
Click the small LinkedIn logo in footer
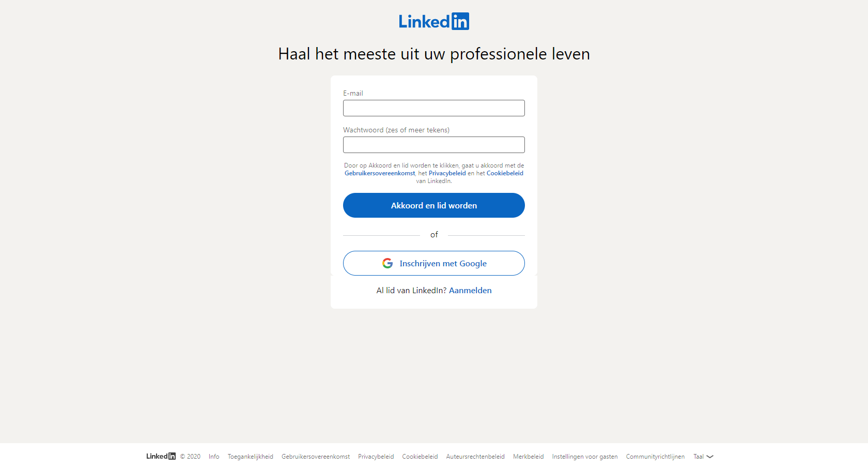click(161, 456)
